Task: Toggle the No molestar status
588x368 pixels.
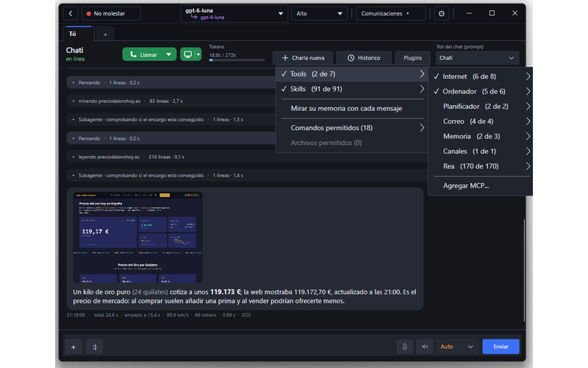Action: (x=111, y=13)
